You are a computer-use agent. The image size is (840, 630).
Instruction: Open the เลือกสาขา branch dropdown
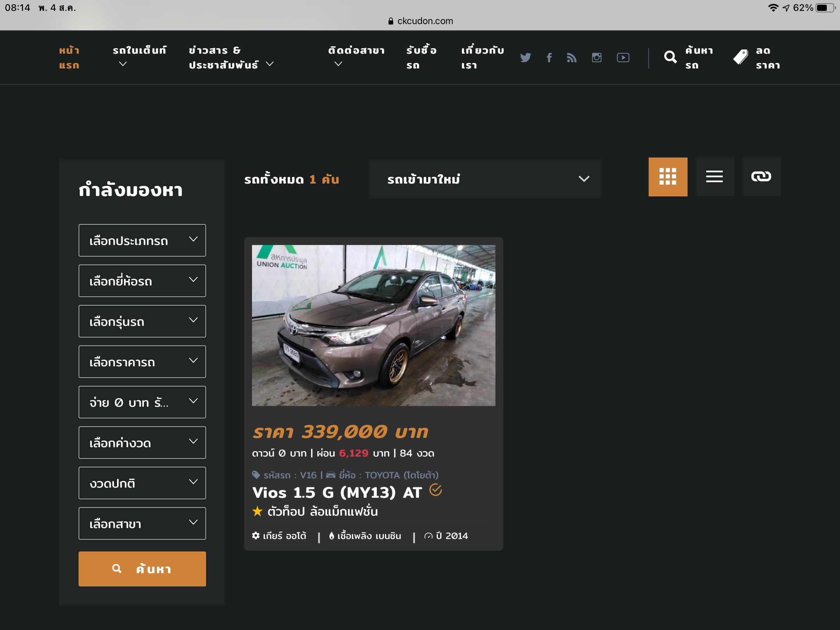coord(142,523)
